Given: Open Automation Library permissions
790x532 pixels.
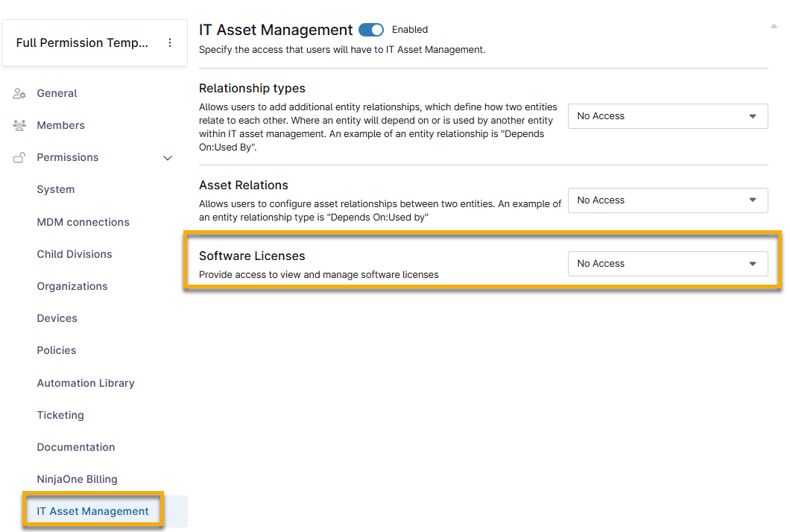Looking at the screenshot, I should (86, 383).
